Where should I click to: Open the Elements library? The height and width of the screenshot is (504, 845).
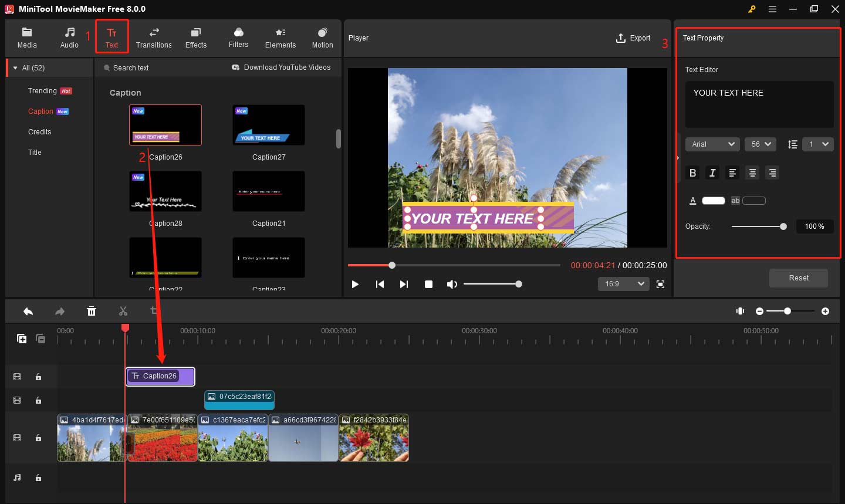coord(280,38)
